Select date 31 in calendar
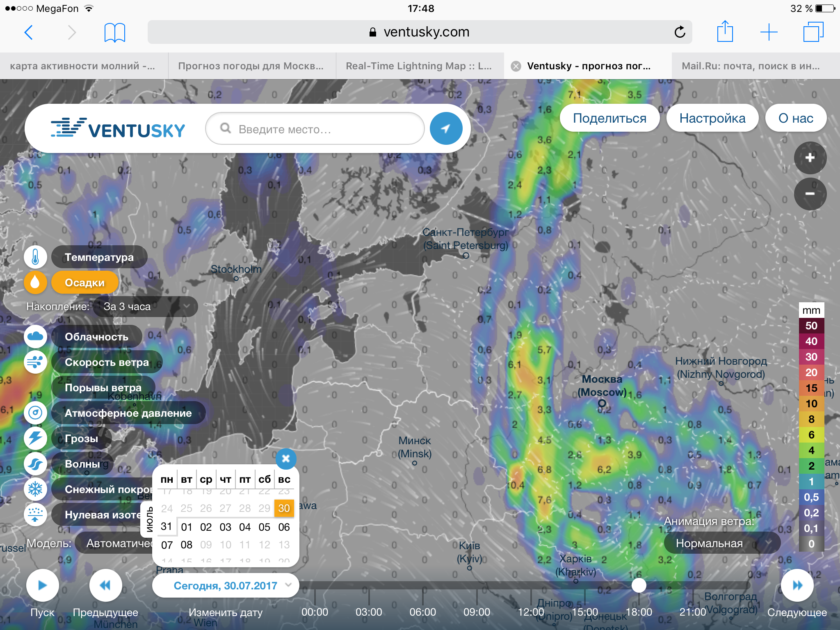 point(166,526)
